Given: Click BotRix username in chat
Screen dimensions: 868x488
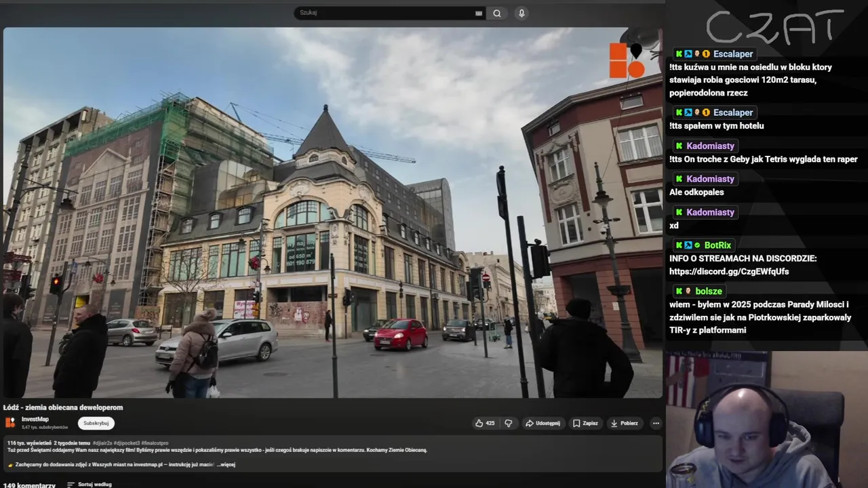Looking at the screenshot, I should point(717,245).
